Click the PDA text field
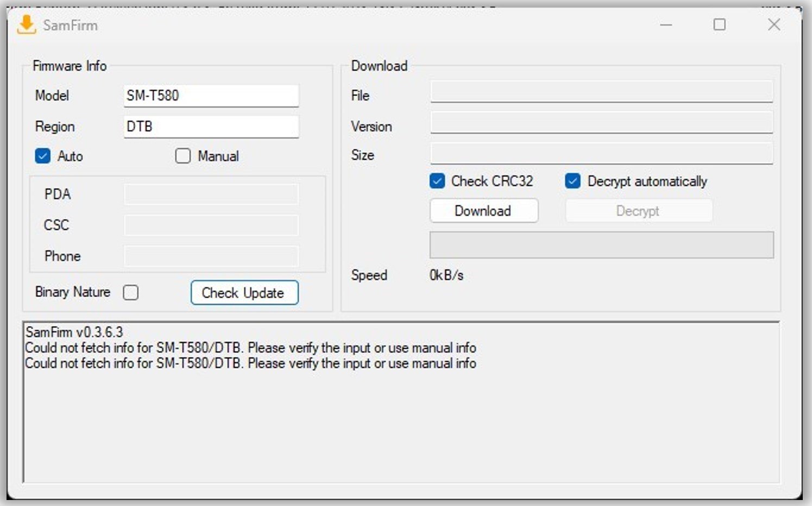 [x=211, y=194]
